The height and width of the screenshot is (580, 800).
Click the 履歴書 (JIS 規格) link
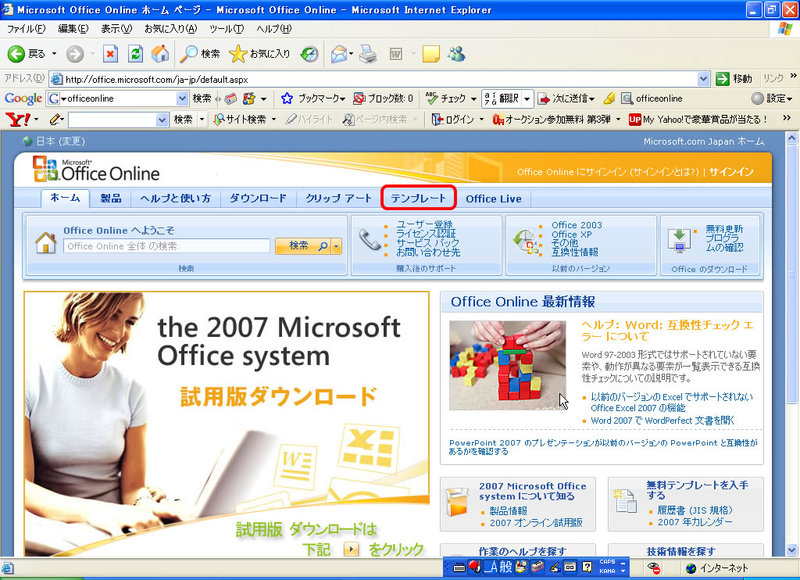pyautogui.click(x=694, y=510)
